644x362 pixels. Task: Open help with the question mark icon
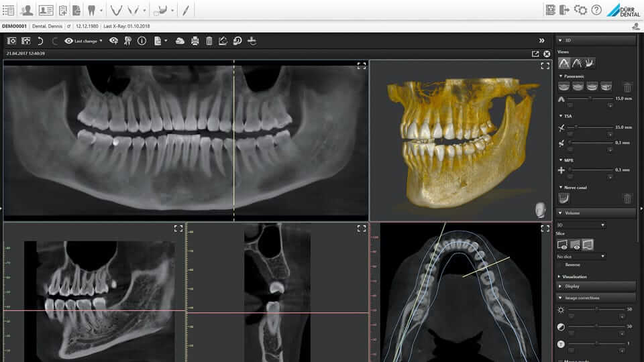[x=596, y=10]
